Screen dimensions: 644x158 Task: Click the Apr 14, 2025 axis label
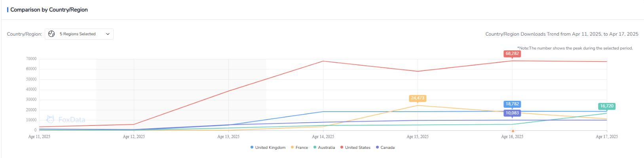[323, 137]
